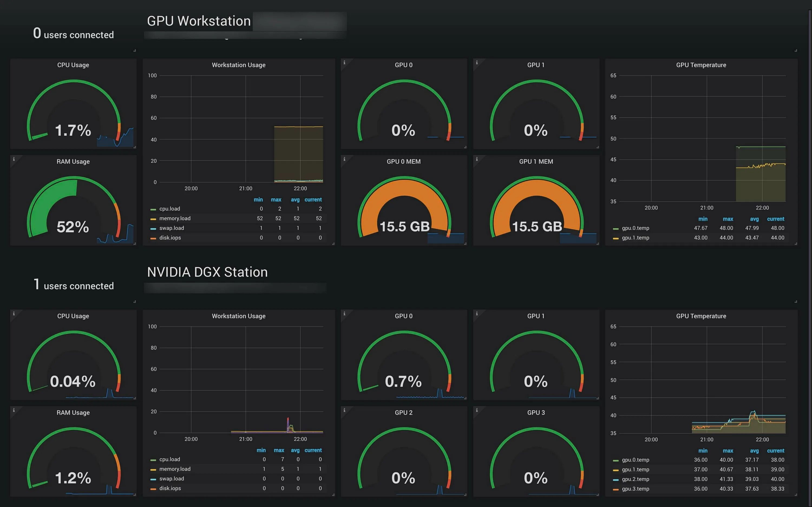Image resolution: width=812 pixels, height=507 pixels.
Task: Toggle memory.load series in GPU Workstation usage legend
Action: pos(175,218)
